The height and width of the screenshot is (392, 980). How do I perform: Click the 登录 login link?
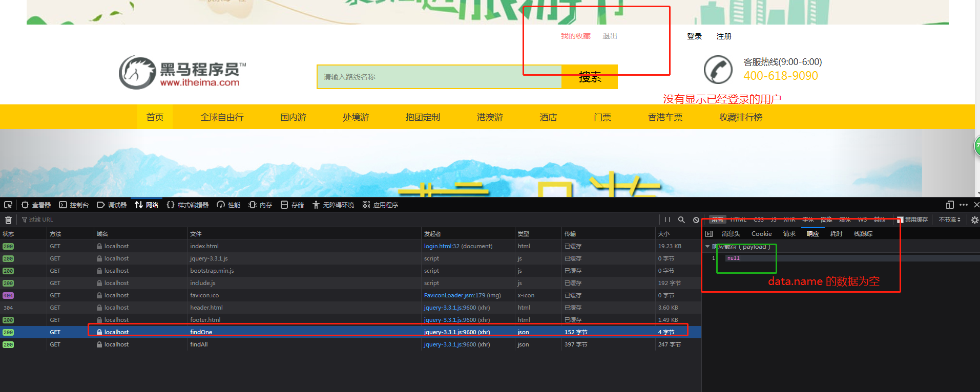[x=694, y=36]
